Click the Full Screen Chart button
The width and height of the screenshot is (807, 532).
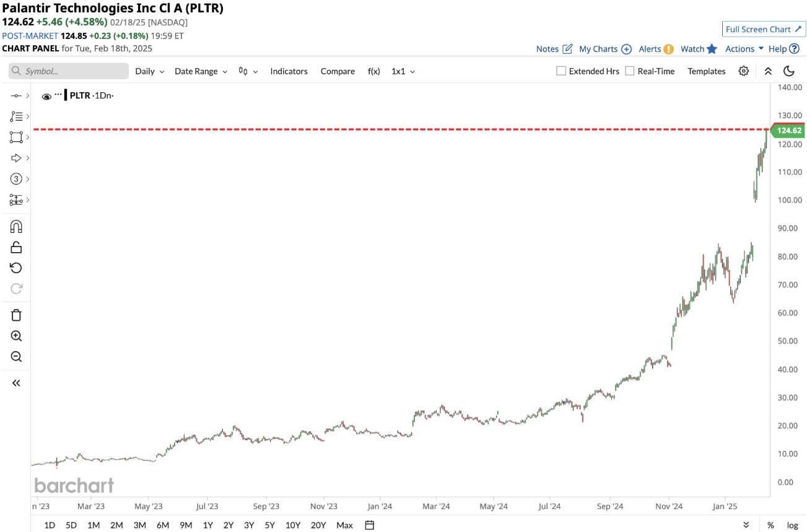(763, 29)
